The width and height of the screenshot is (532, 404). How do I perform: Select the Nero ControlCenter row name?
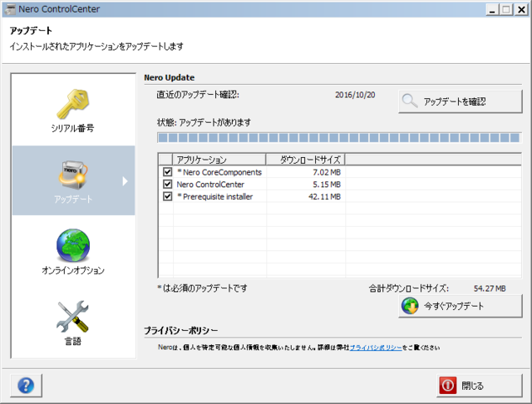210,185
